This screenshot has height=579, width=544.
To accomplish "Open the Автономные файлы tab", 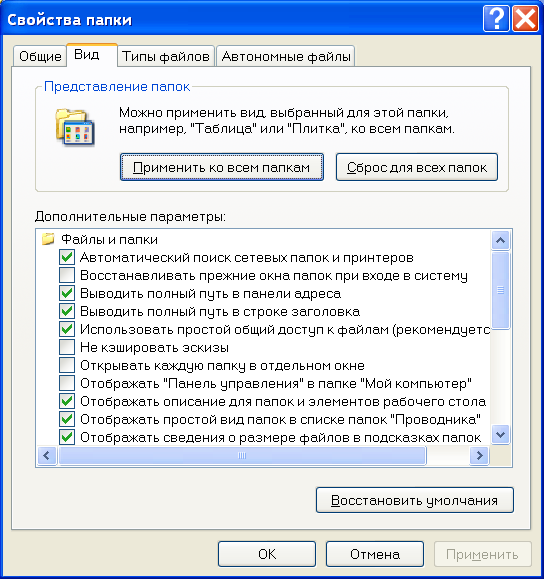I will pyautogui.click(x=285, y=56).
